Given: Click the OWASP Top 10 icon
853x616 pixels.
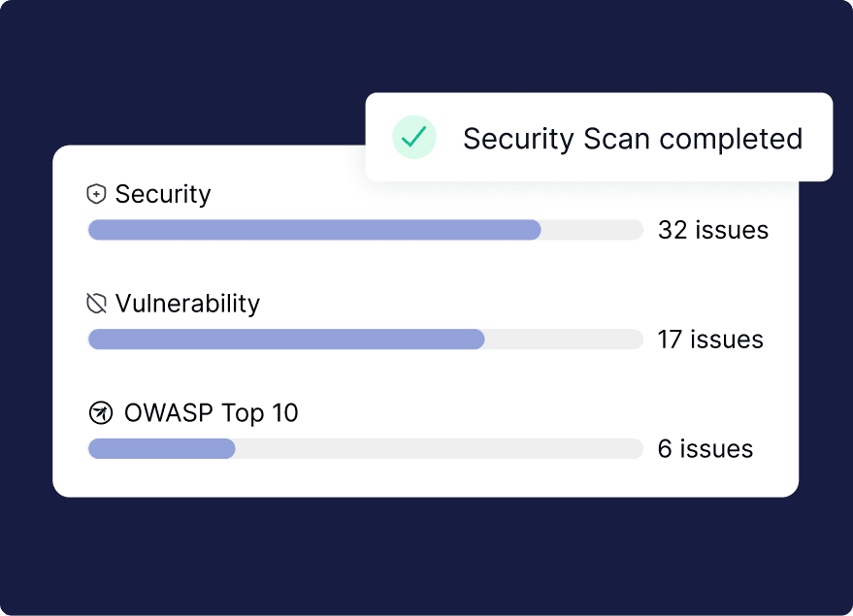Looking at the screenshot, I should click(x=100, y=414).
